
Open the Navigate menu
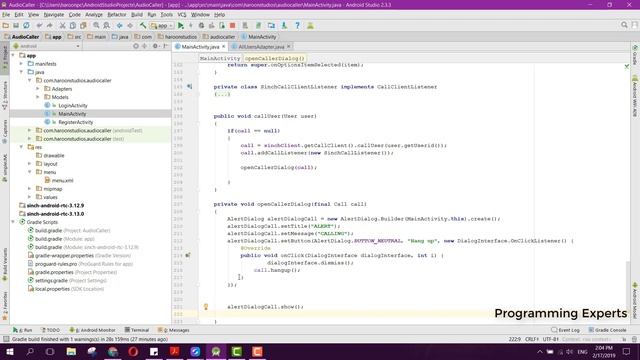coord(54,14)
